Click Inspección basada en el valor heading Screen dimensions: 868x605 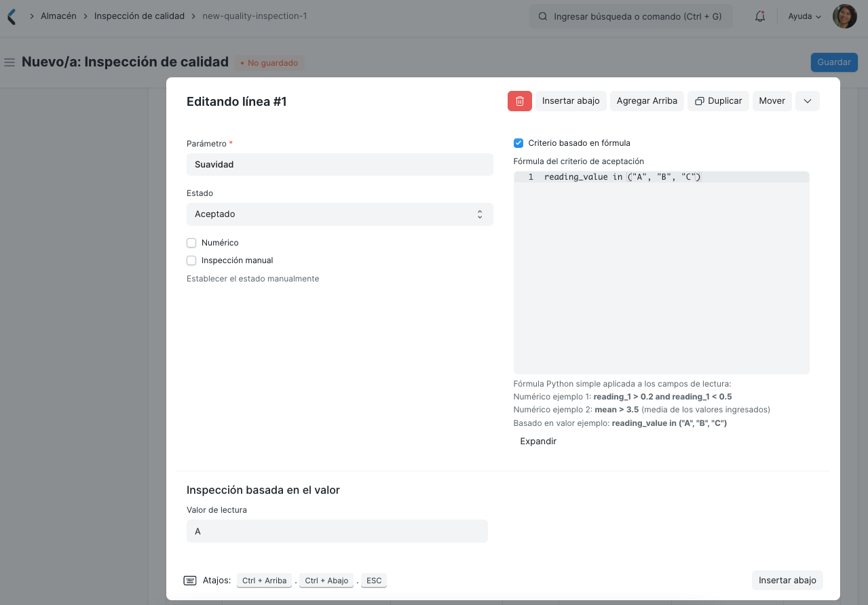click(263, 490)
